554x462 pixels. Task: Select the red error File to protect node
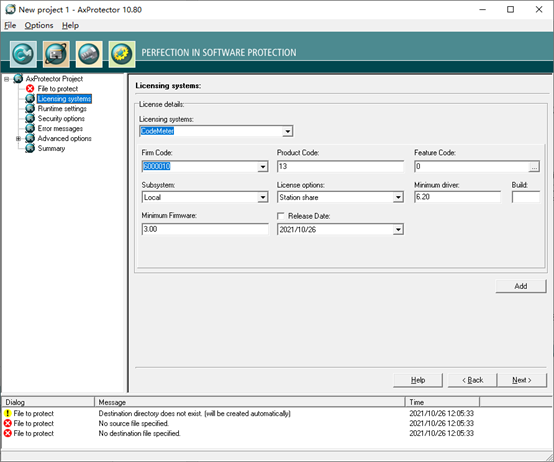point(58,89)
